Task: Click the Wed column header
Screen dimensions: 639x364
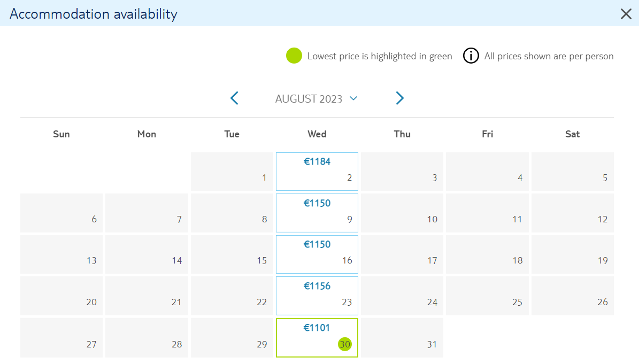Action: click(317, 134)
